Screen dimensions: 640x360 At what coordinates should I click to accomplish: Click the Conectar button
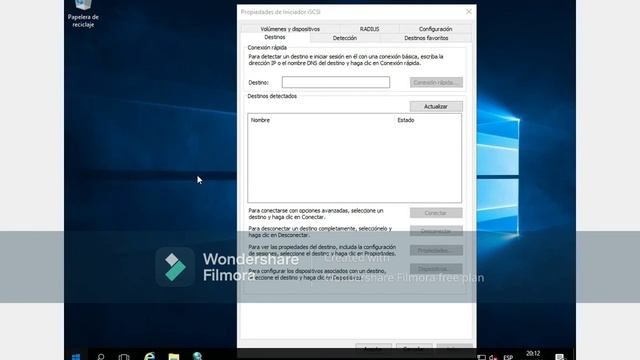[436, 213]
